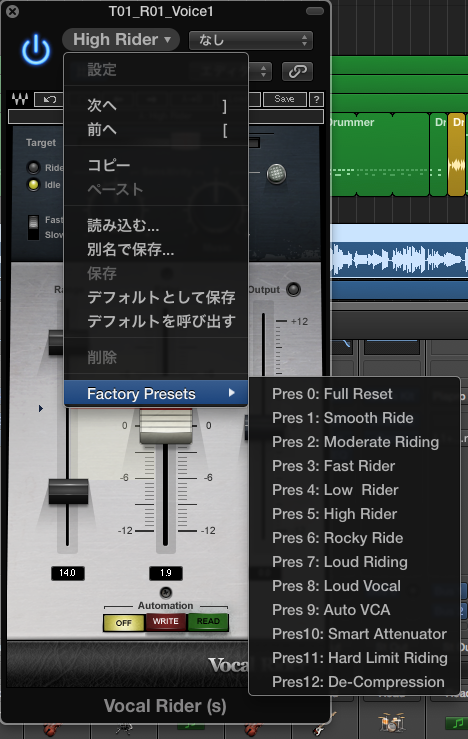Click the upper range fader handle

pyautogui.click(x=56, y=343)
